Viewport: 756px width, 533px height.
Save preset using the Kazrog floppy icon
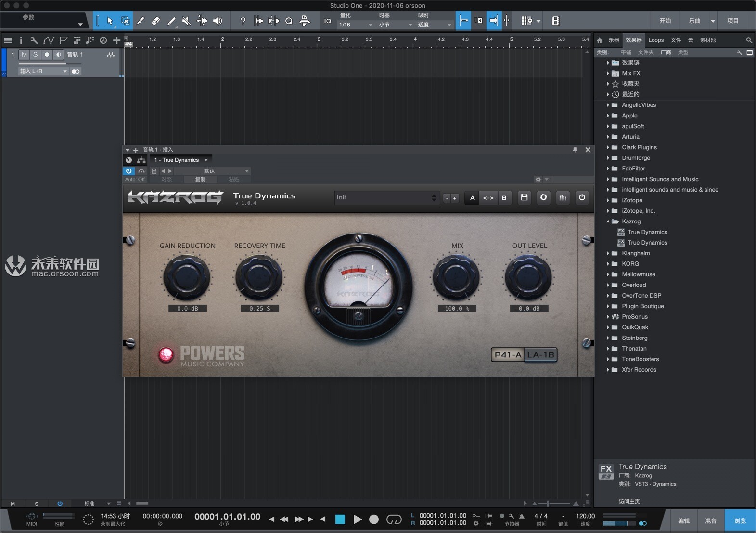point(524,197)
